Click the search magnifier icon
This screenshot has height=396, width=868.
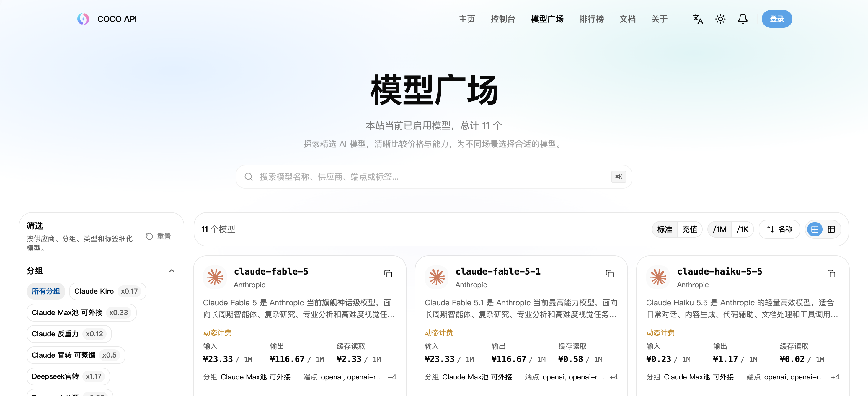[x=249, y=177]
